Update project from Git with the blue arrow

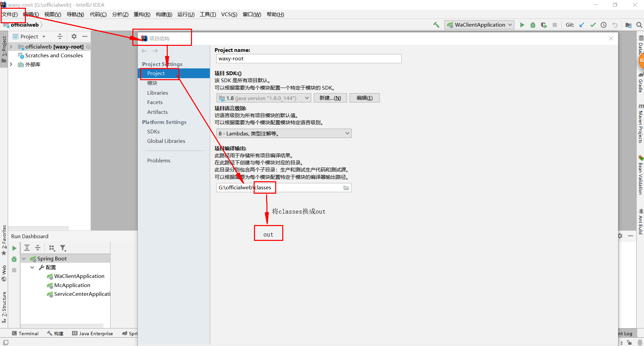coord(582,25)
